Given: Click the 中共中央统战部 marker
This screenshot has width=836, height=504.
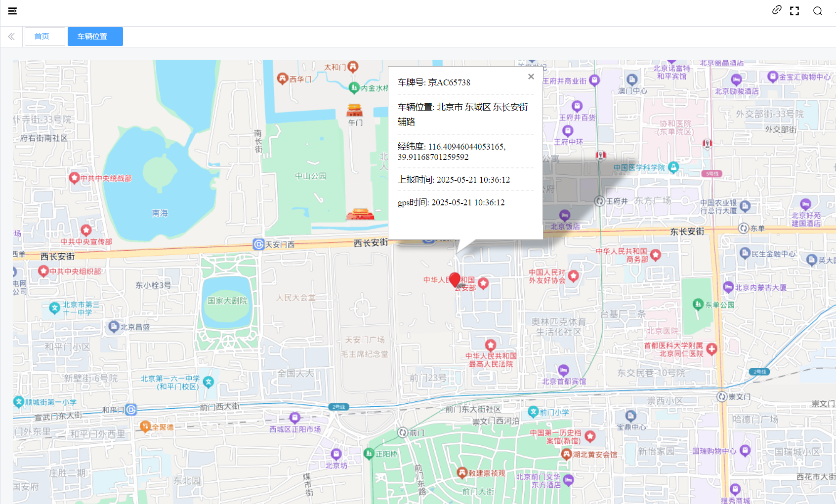Looking at the screenshot, I should coord(74,178).
